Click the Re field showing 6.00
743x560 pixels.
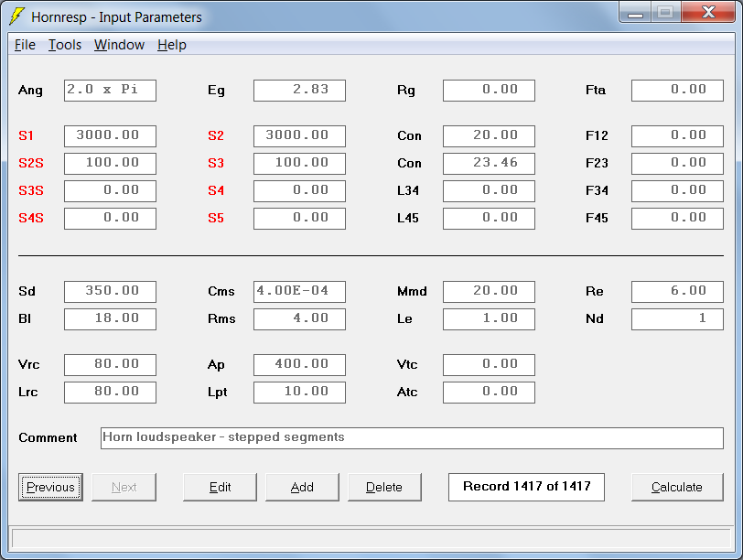coord(677,291)
